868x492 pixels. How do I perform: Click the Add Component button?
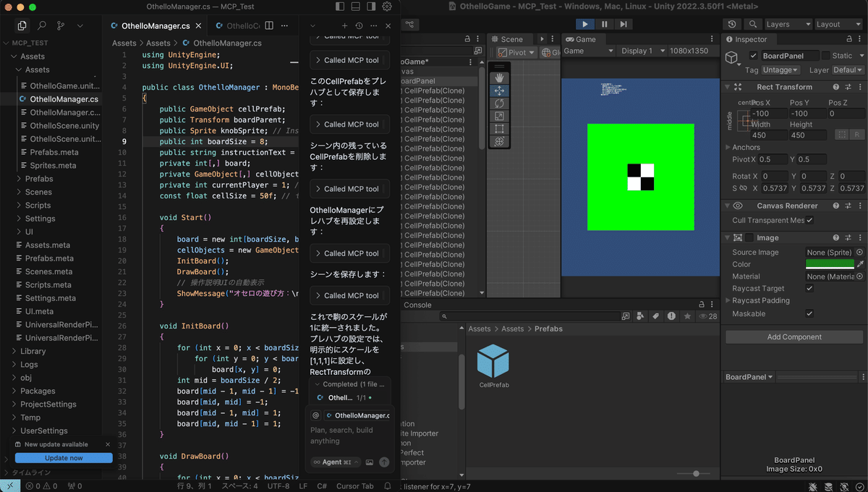click(x=793, y=337)
